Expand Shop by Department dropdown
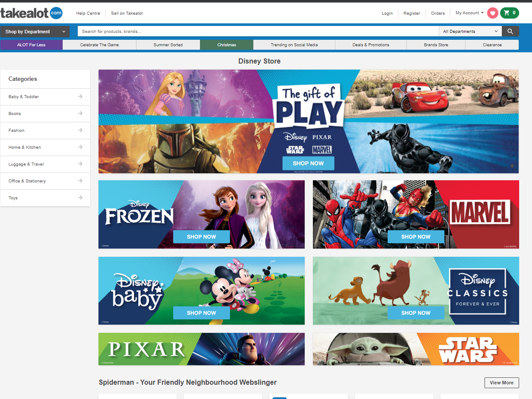This screenshot has height=399, width=532. pyautogui.click(x=35, y=32)
